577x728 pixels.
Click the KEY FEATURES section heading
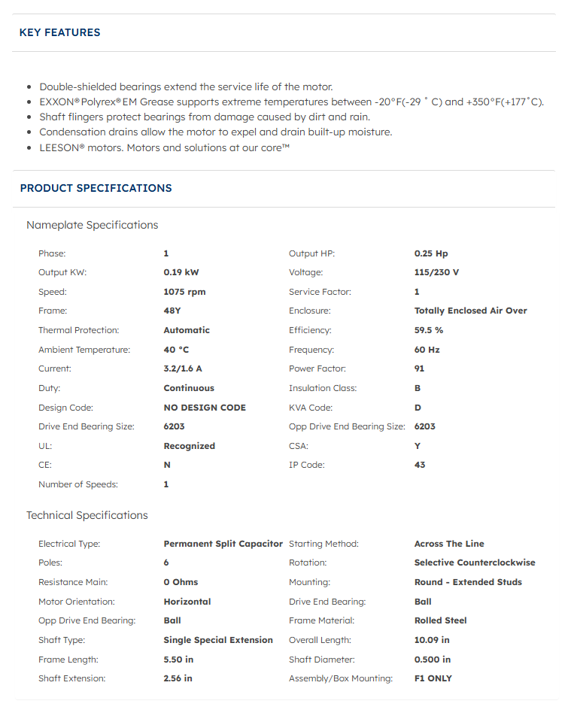pyautogui.click(x=59, y=32)
